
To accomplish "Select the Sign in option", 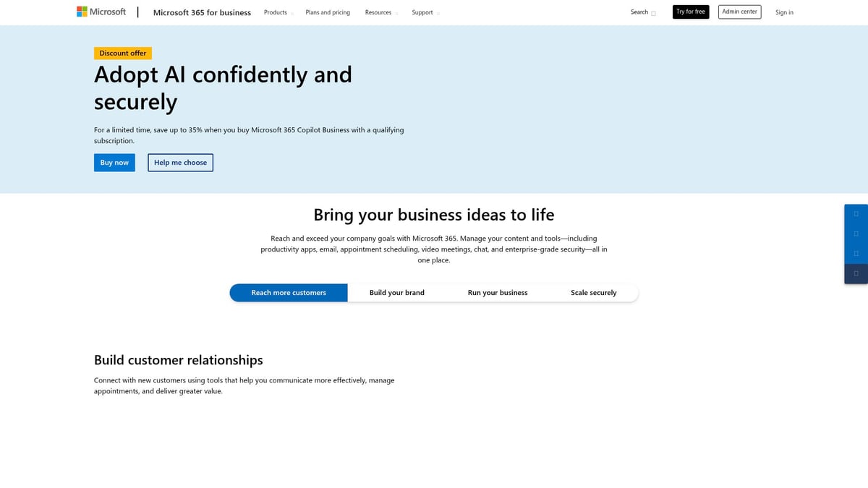I will [784, 12].
